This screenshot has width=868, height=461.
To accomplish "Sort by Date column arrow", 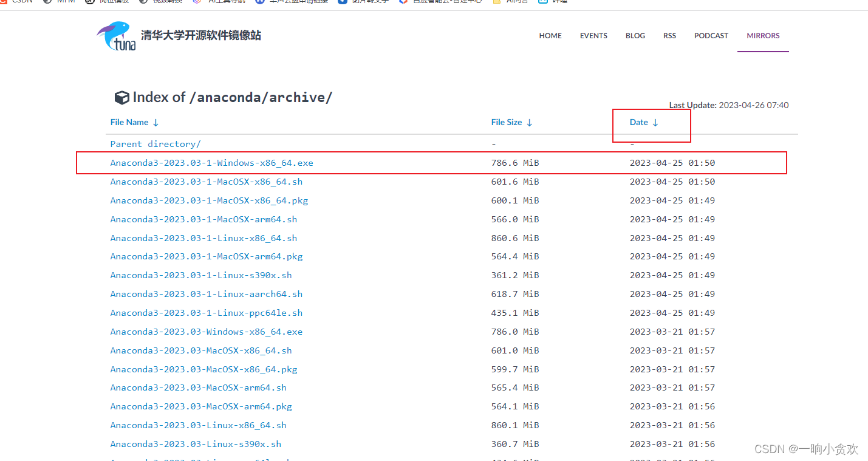I will 655,123.
